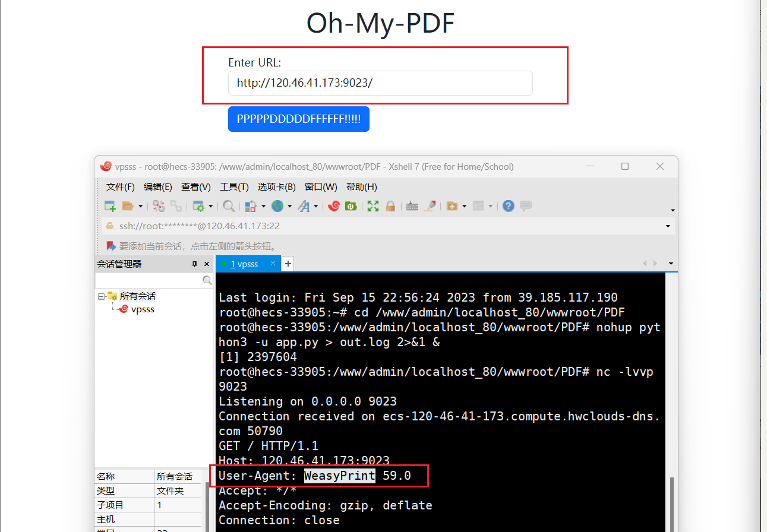Open the 帮助(H) menu
767x532 pixels.
point(362,187)
